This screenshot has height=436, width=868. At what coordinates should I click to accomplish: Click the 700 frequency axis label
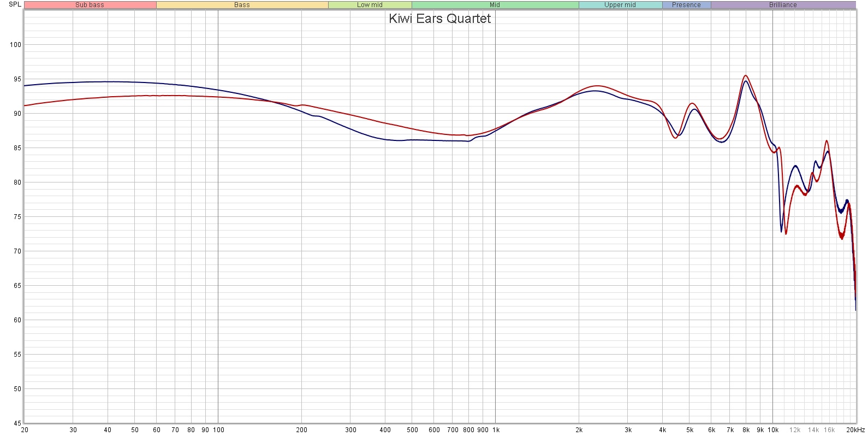pyautogui.click(x=453, y=430)
